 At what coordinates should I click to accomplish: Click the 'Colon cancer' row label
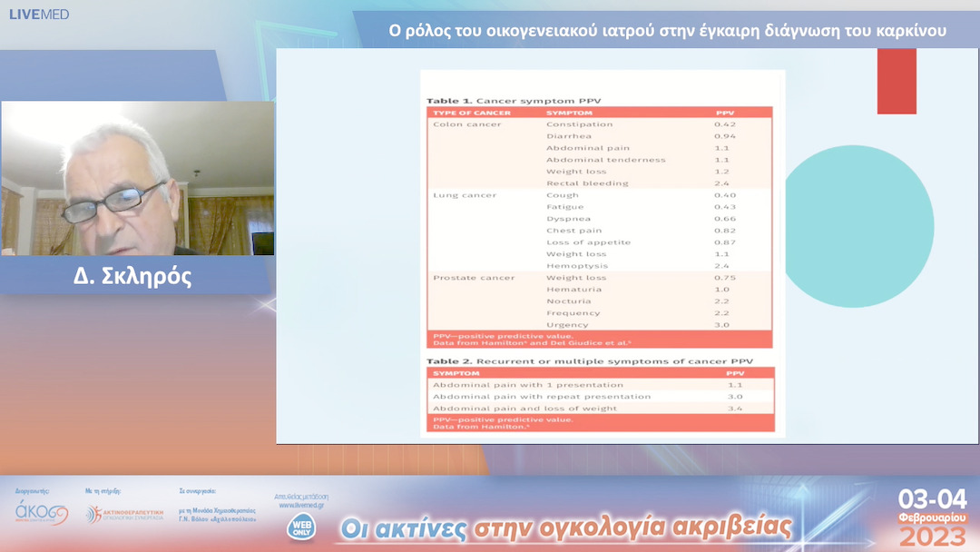click(x=467, y=124)
